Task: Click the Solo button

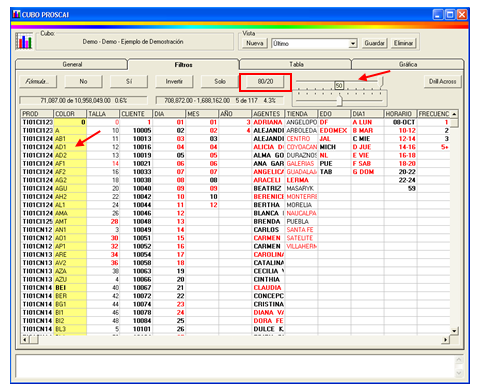Action: click(x=220, y=81)
